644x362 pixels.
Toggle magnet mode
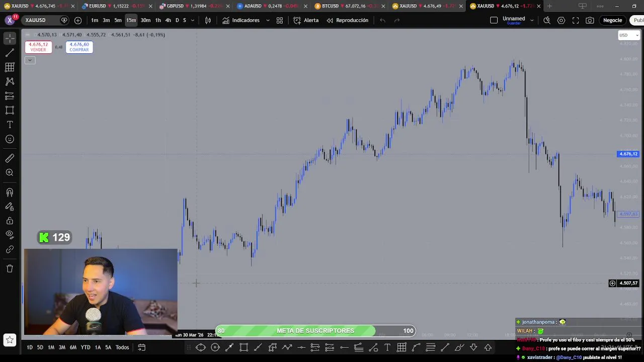tap(10, 192)
